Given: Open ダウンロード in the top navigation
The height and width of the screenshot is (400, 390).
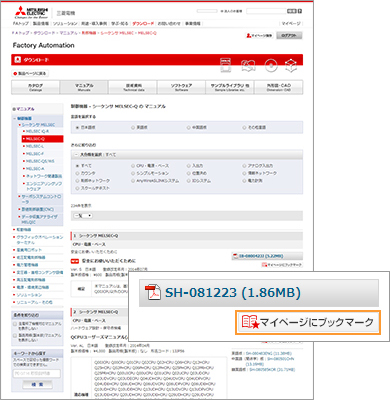Looking at the screenshot, I should [x=143, y=24].
